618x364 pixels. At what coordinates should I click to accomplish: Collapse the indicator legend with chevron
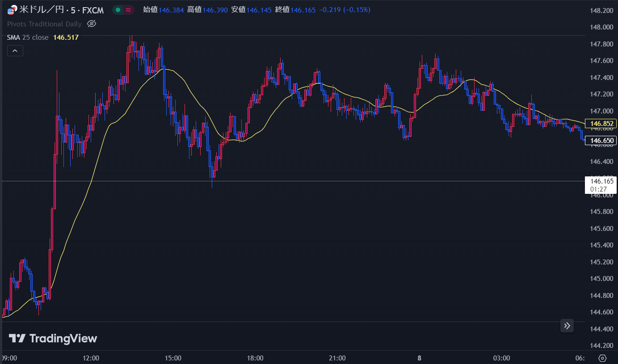[x=15, y=51]
